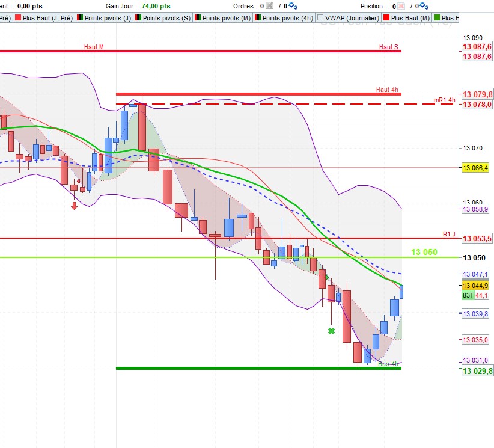The height and width of the screenshot is (448, 494).
Task: Click the green X marker on the chart
Action: click(331, 331)
